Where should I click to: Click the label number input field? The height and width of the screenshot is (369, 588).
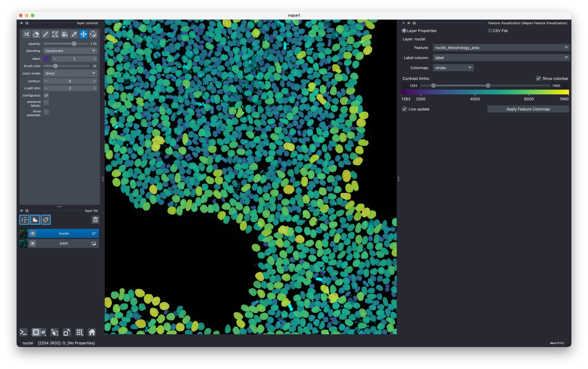tap(74, 59)
